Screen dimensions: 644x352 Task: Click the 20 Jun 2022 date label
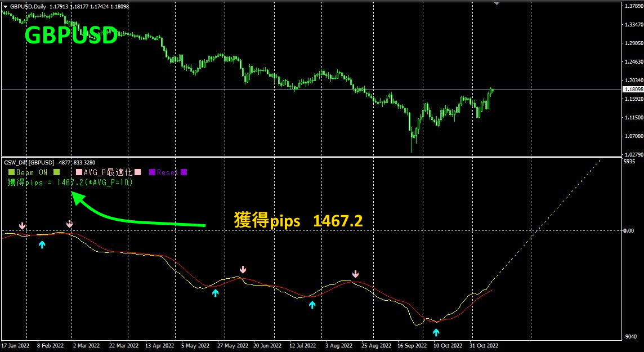[268, 345]
